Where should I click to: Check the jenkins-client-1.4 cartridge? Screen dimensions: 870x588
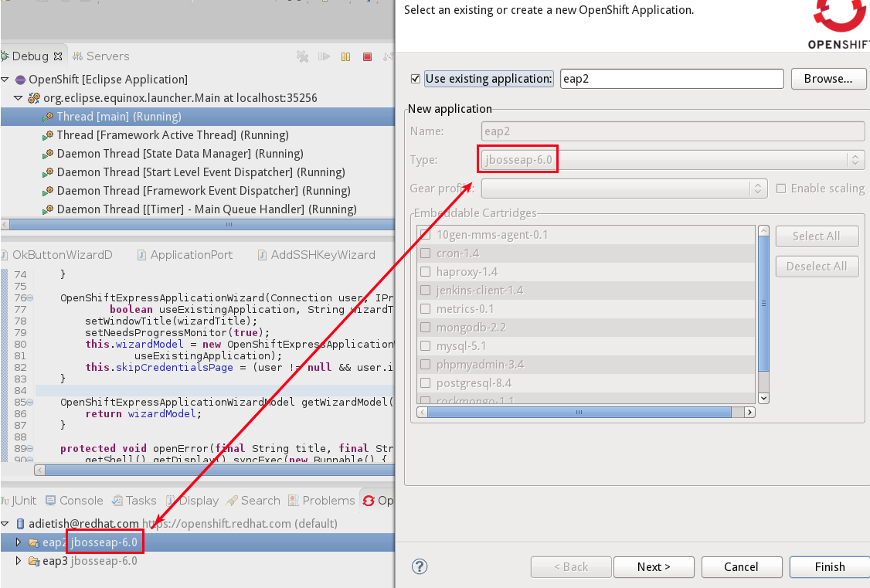(426, 290)
